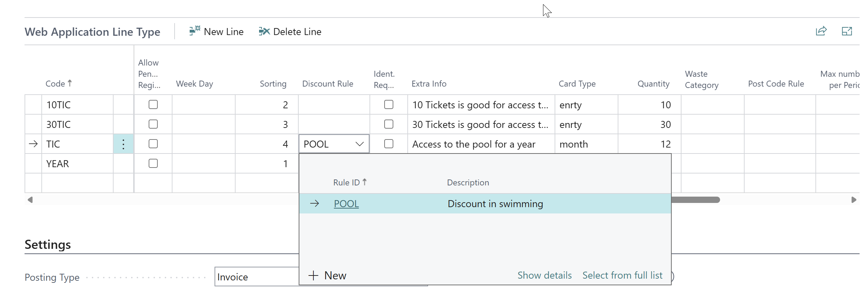Toggle Allow Pen Regi checkbox for YEAR
This screenshot has width=868, height=293.
point(153,163)
